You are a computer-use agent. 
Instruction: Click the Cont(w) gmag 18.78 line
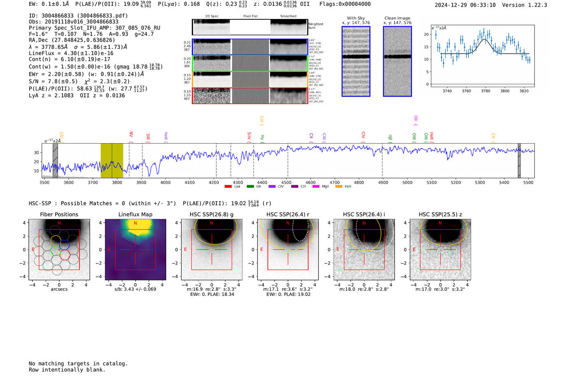tap(95, 66)
